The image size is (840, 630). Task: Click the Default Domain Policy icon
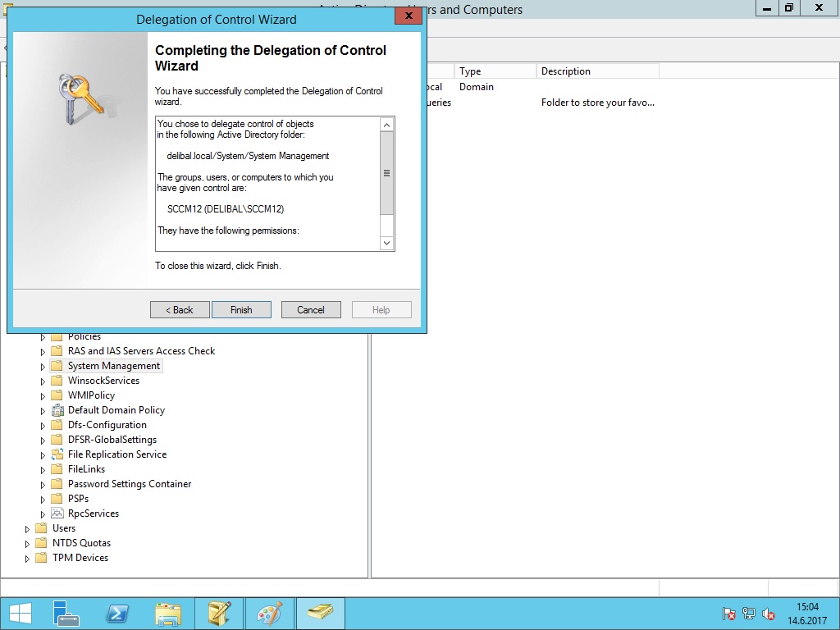click(57, 410)
